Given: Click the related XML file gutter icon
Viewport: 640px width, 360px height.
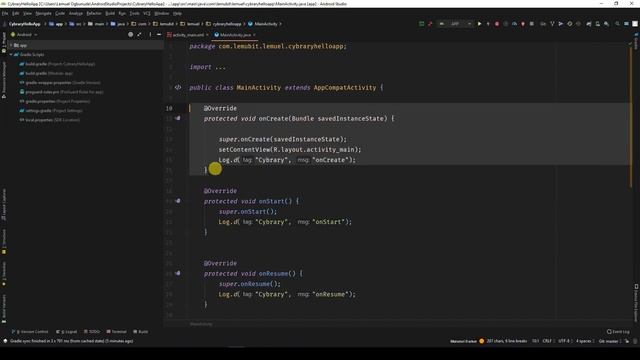Looking at the screenshot, I should [x=178, y=87].
